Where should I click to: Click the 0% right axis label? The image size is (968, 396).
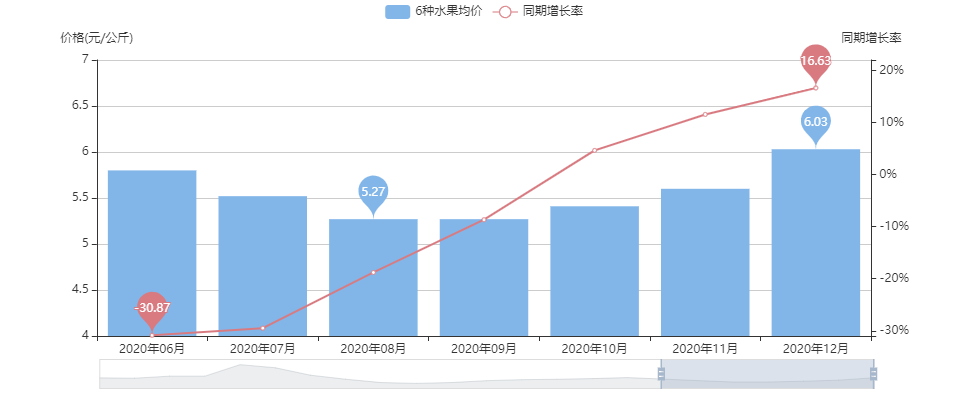tap(889, 174)
